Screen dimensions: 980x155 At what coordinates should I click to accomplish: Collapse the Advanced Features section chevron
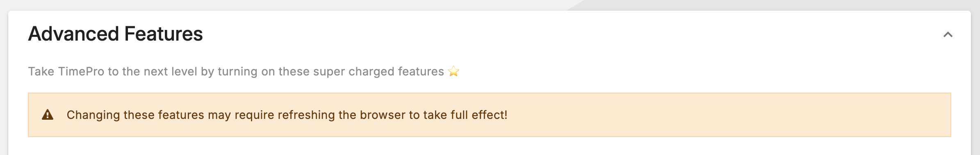pos(948,34)
